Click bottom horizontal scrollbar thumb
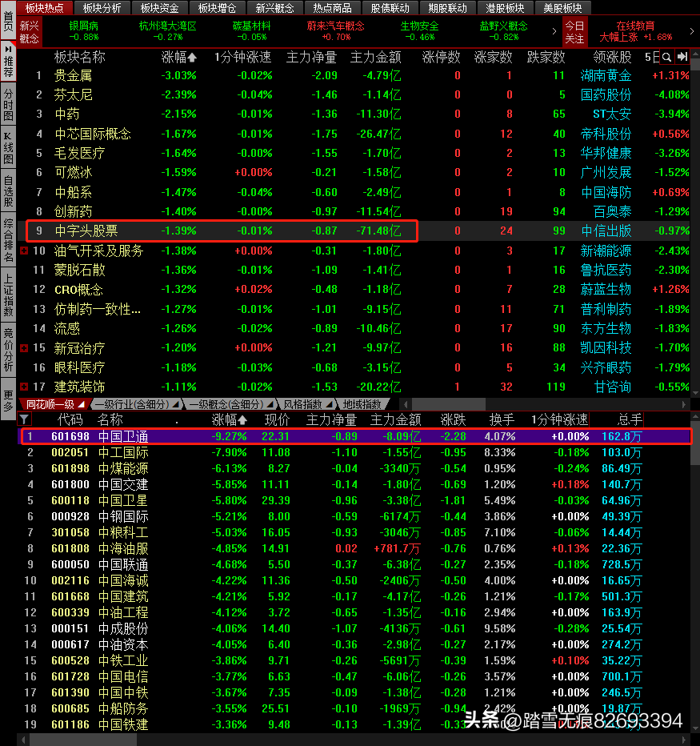Image resolution: width=700 pixels, height=746 pixels. [83, 740]
